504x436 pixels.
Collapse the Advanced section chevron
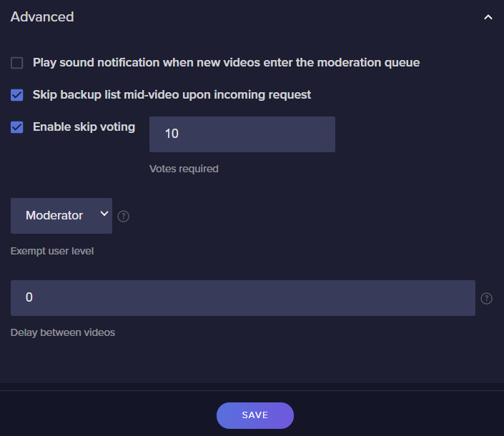(x=488, y=17)
